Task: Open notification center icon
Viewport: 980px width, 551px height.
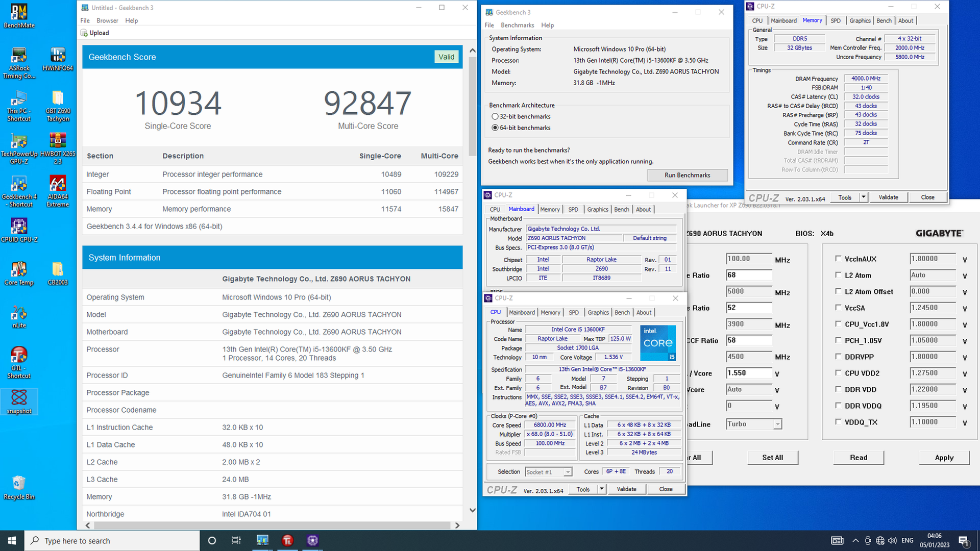Action: pos(963,540)
